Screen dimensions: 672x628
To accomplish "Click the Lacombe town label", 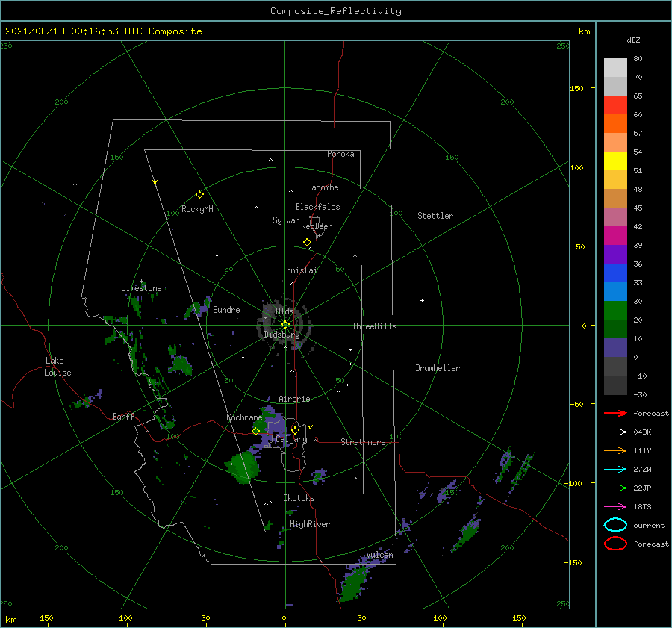I will [x=323, y=187].
